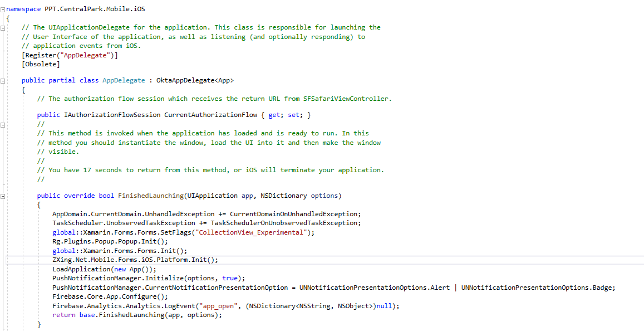
Task: Click the Register("AppDelegate") attribute
Action: pos(70,55)
